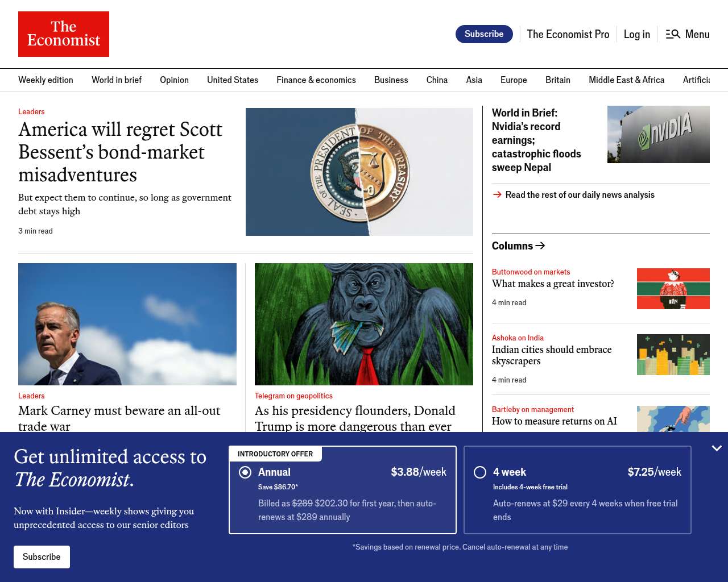Open World in Brief Nvidia headline

pyautogui.click(x=536, y=140)
